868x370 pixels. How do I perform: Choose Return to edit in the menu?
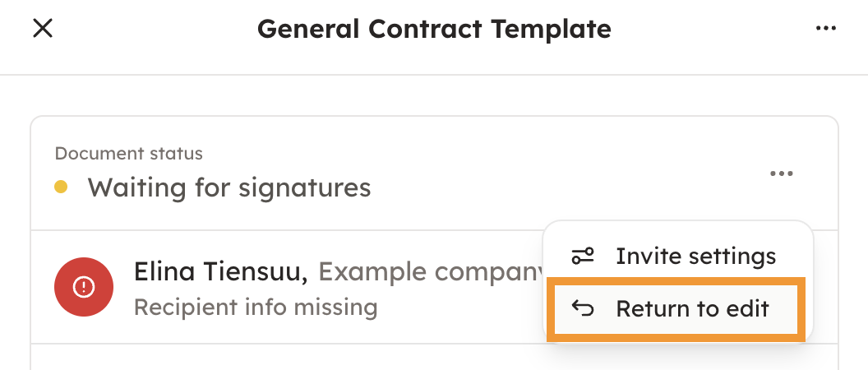tap(692, 308)
